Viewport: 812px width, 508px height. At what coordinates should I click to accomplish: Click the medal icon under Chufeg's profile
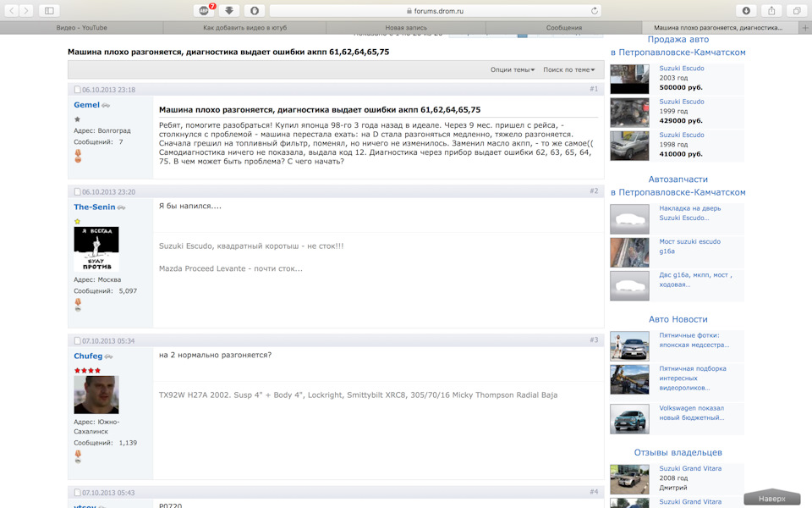pyautogui.click(x=78, y=456)
